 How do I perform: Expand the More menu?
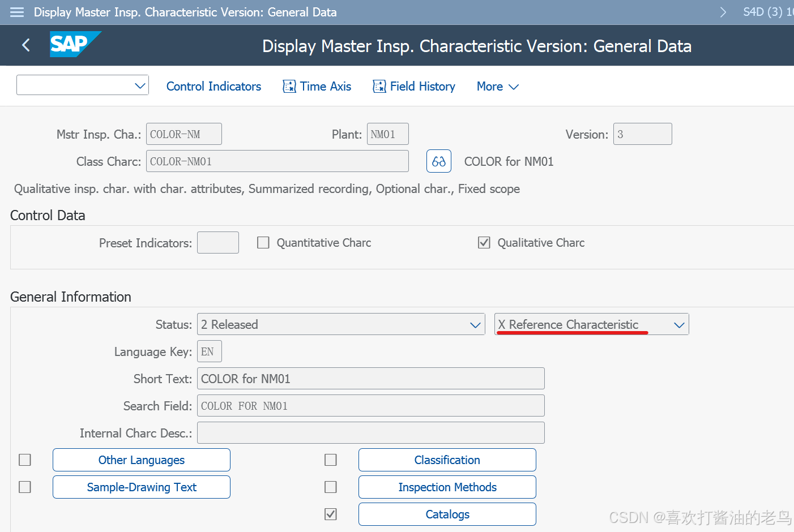point(497,86)
